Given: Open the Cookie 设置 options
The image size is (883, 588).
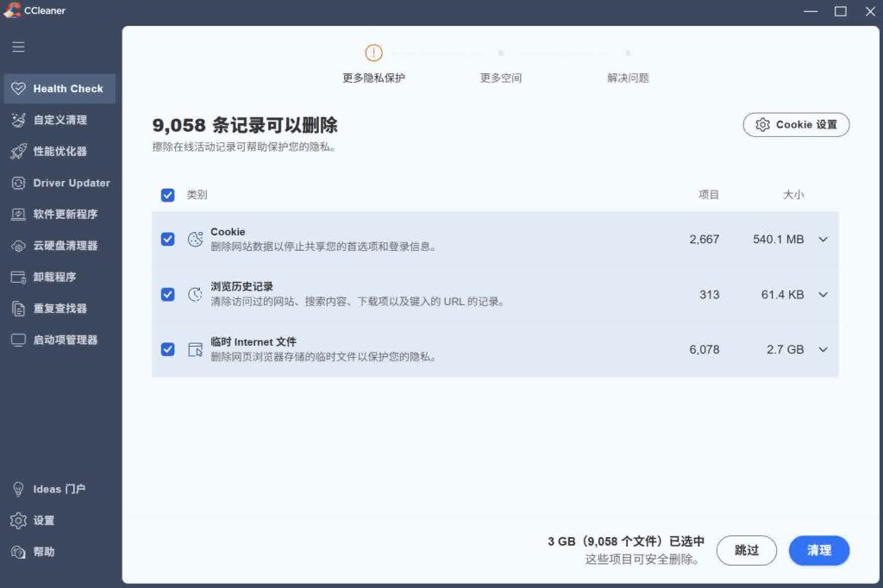Looking at the screenshot, I should pyautogui.click(x=795, y=124).
